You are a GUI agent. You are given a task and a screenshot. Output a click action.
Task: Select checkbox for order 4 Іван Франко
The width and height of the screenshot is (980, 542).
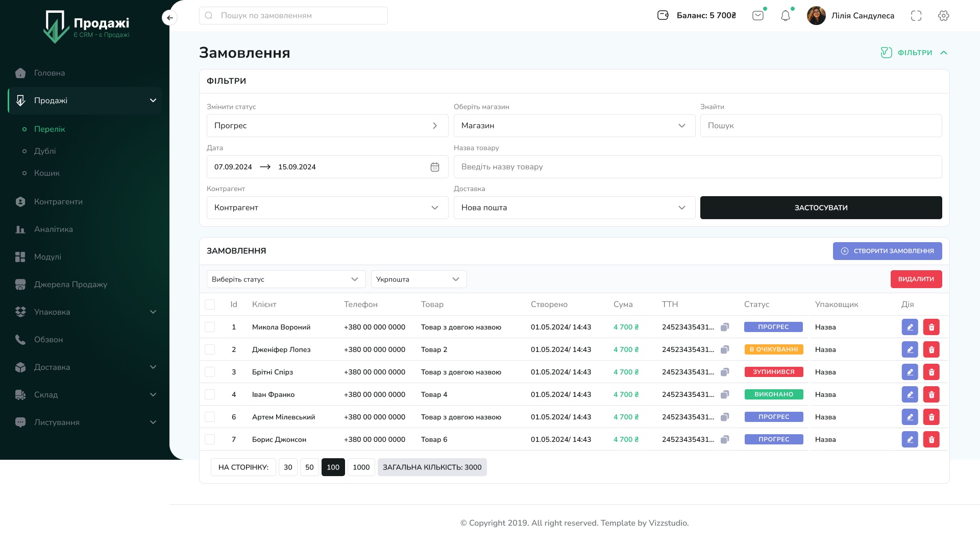pyautogui.click(x=210, y=394)
